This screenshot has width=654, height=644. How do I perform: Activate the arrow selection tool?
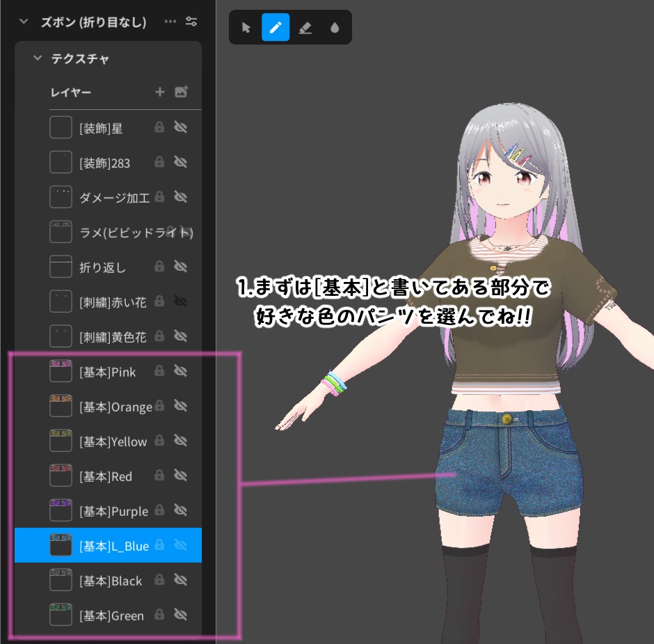pos(246,27)
